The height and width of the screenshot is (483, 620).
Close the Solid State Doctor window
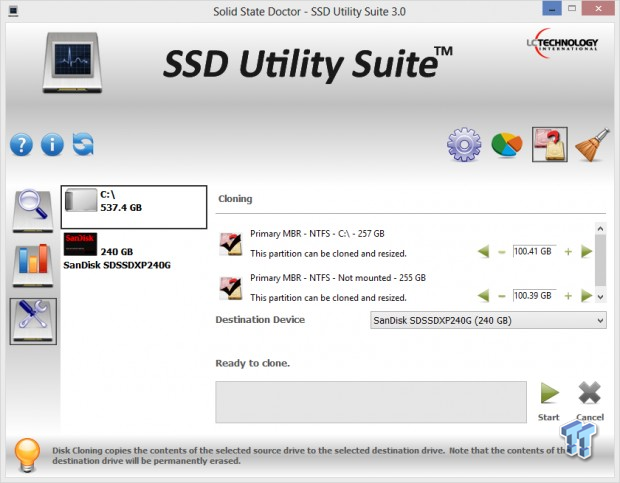[599, 8]
